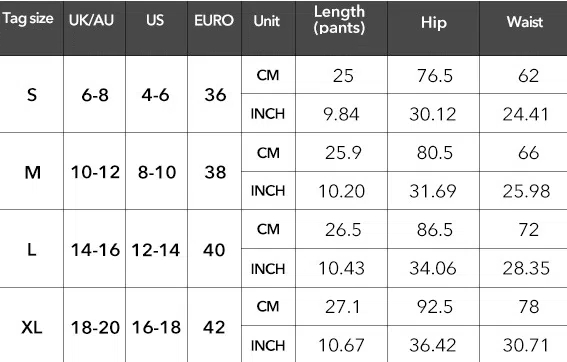This screenshot has width=567, height=362.
Task: Click the Hip column header
Action: point(433,28)
